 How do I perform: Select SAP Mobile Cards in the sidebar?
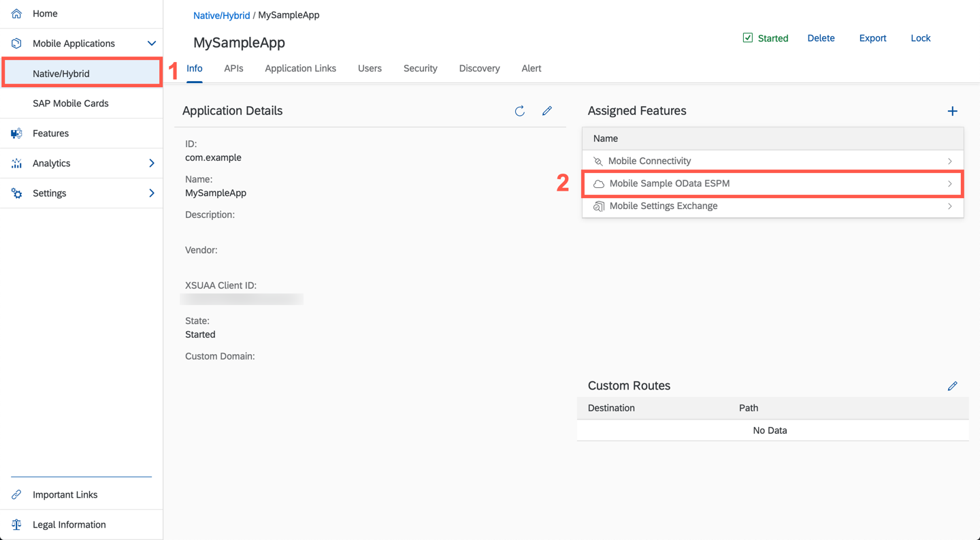coord(82,104)
